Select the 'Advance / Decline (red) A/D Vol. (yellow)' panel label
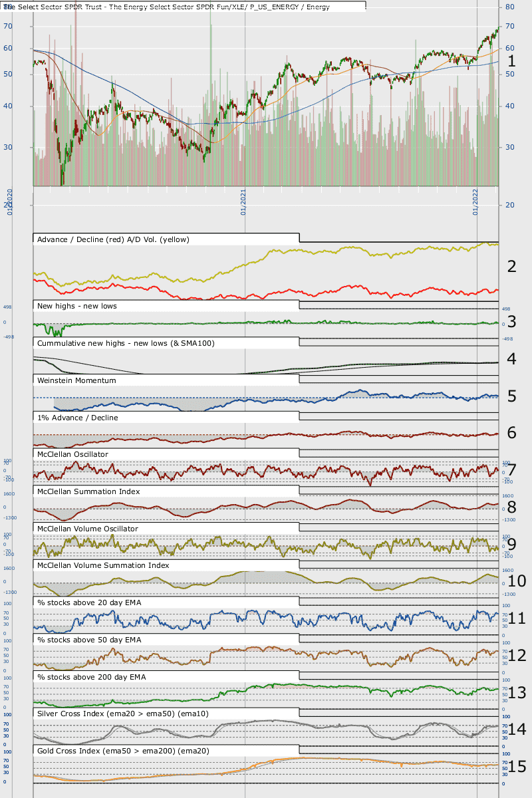This screenshot has height=798, width=532. [114, 239]
